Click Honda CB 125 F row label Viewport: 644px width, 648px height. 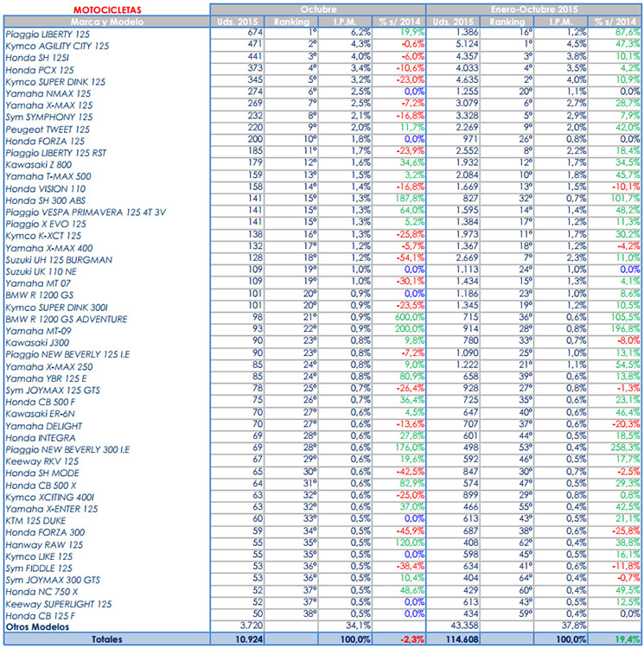[41, 616]
